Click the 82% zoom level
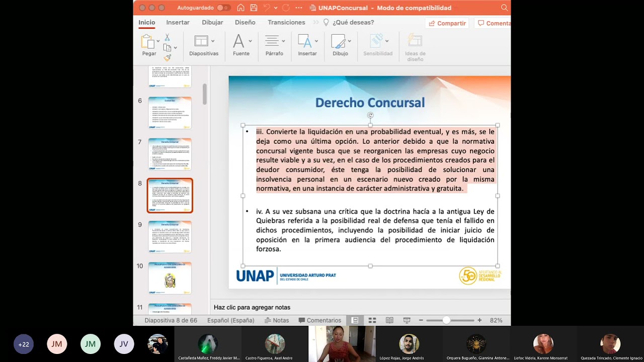 pyautogui.click(x=496, y=320)
